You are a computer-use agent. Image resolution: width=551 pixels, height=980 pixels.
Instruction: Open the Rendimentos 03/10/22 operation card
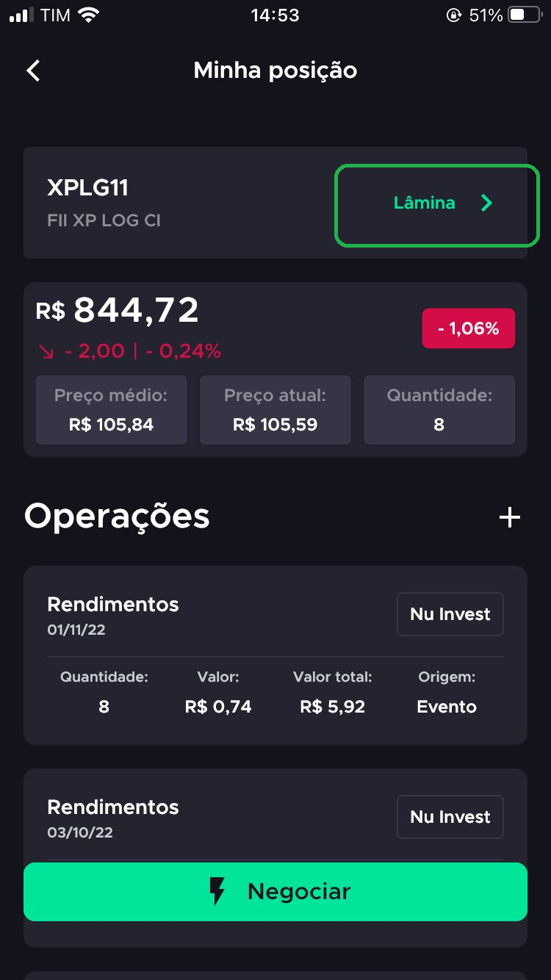275,815
